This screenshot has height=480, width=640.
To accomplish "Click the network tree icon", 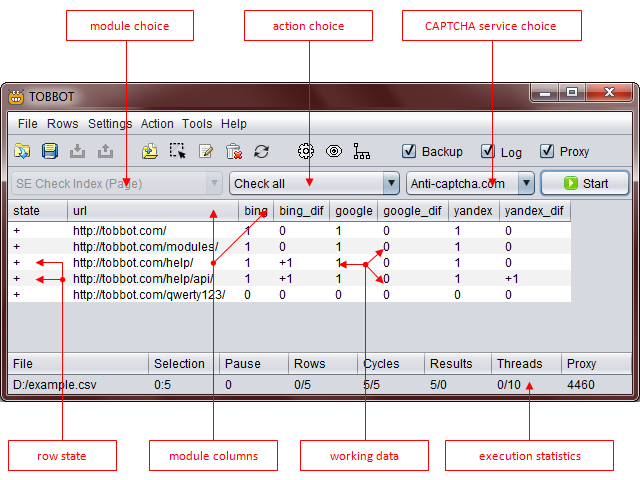I will pos(362,151).
